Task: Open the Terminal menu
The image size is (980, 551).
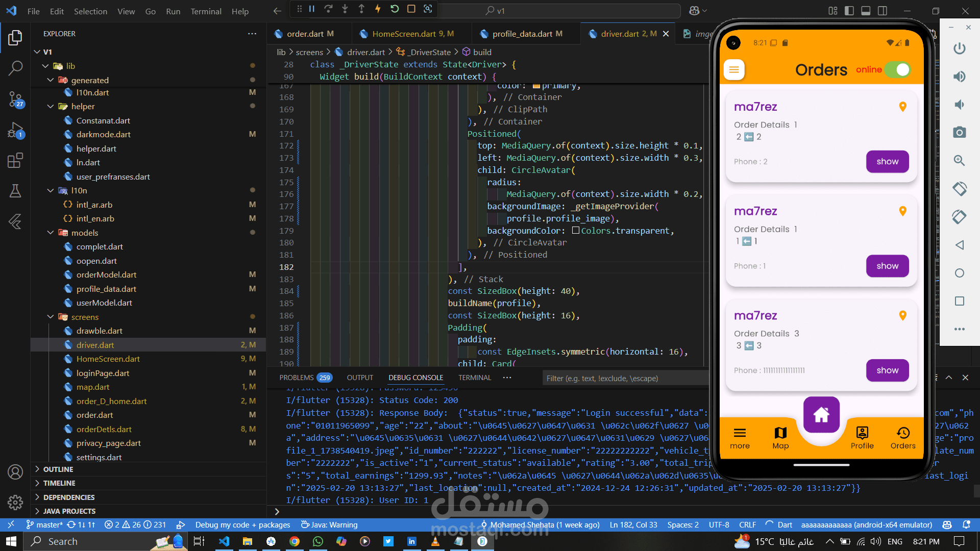Action: [x=206, y=11]
